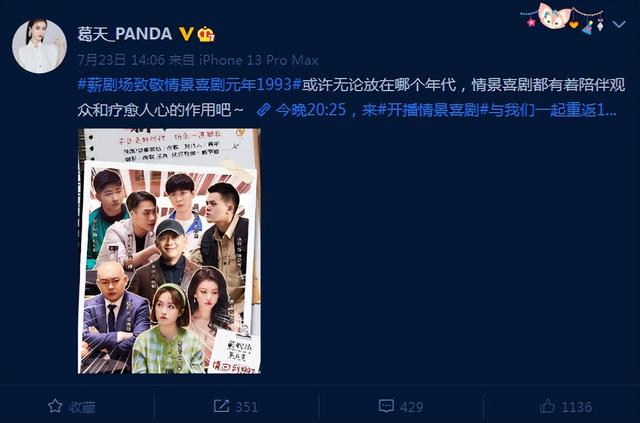Open the 葛天_PANDA username link

(124, 34)
